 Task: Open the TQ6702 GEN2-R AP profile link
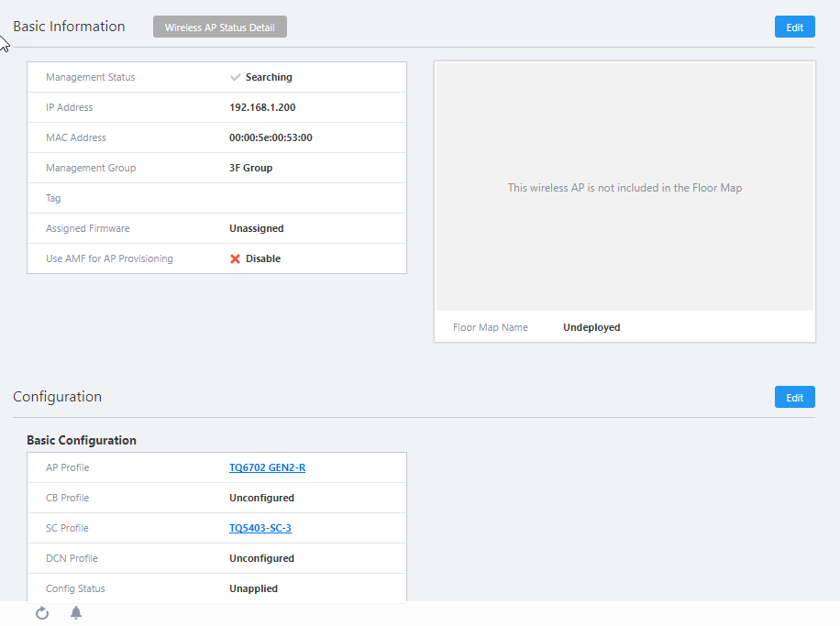(x=267, y=468)
